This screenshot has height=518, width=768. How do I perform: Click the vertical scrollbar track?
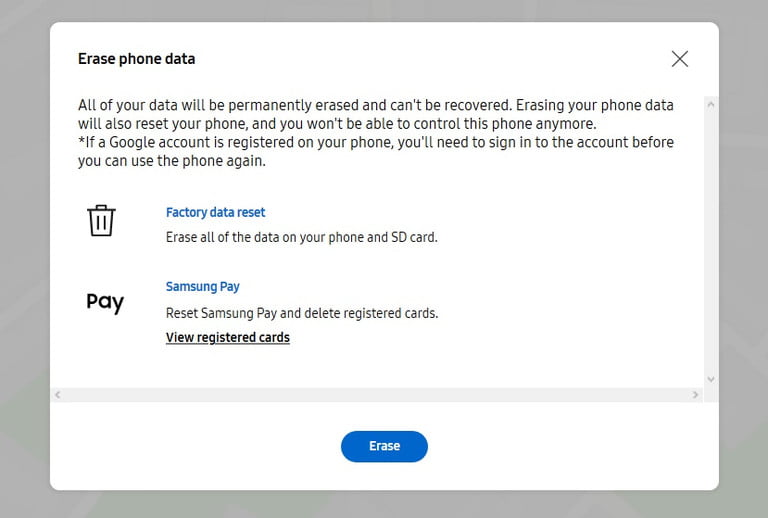711,240
